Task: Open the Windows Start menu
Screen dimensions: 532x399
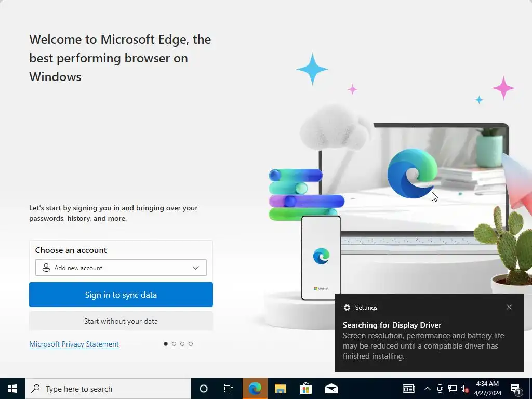Action: [12, 389]
